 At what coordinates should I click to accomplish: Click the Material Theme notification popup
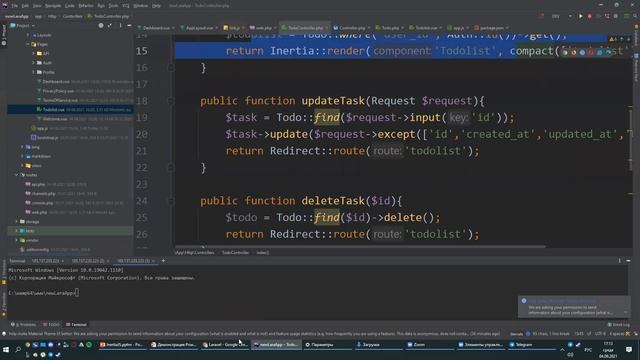point(574,307)
